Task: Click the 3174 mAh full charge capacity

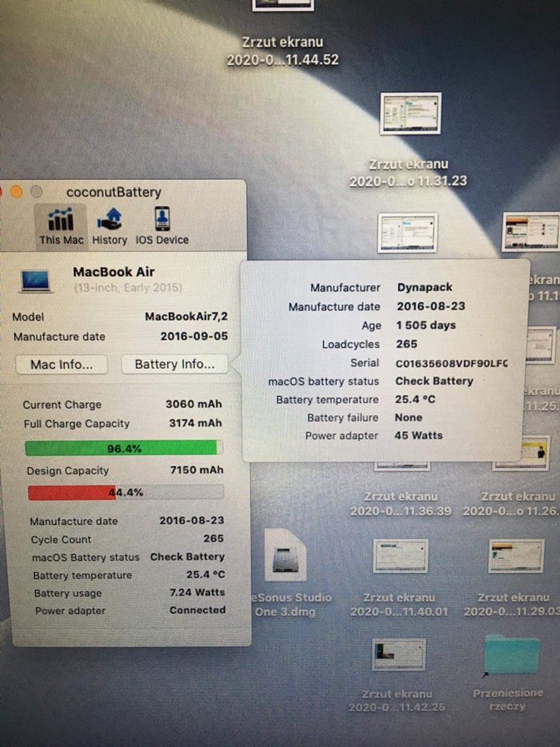Action: coord(195,423)
